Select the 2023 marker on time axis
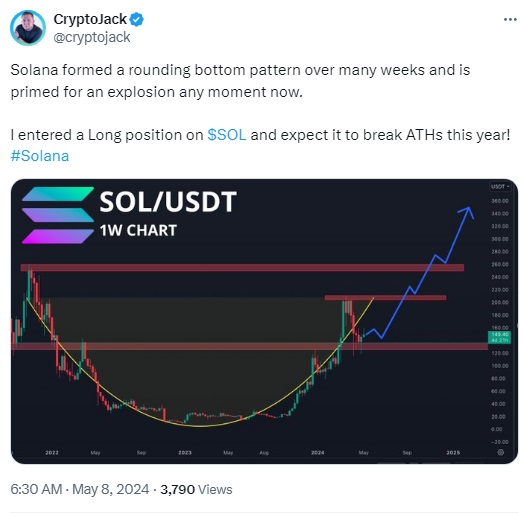Image resolution: width=523 pixels, height=513 pixels. click(x=184, y=453)
